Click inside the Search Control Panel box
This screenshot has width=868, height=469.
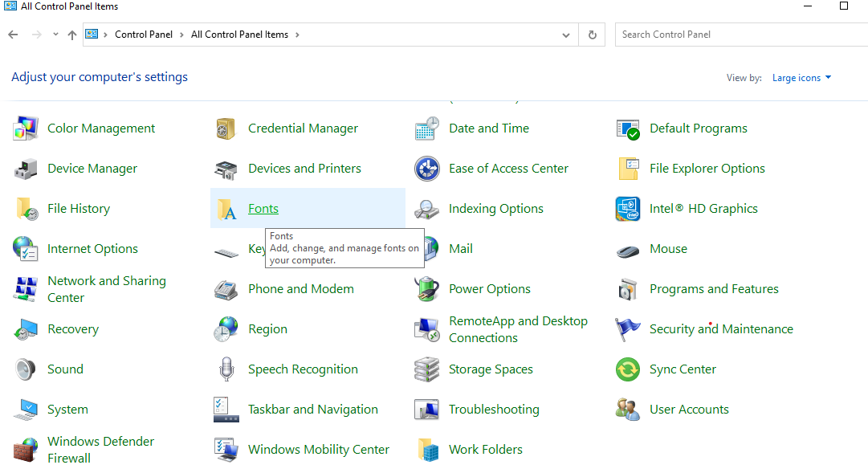coord(723,35)
